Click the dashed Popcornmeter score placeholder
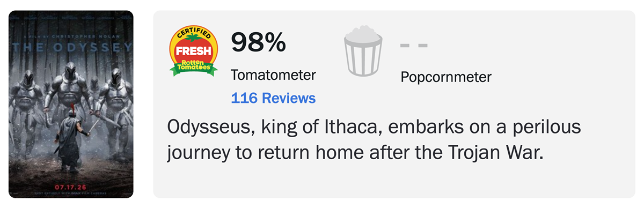The image size is (644, 208). (414, 45)
